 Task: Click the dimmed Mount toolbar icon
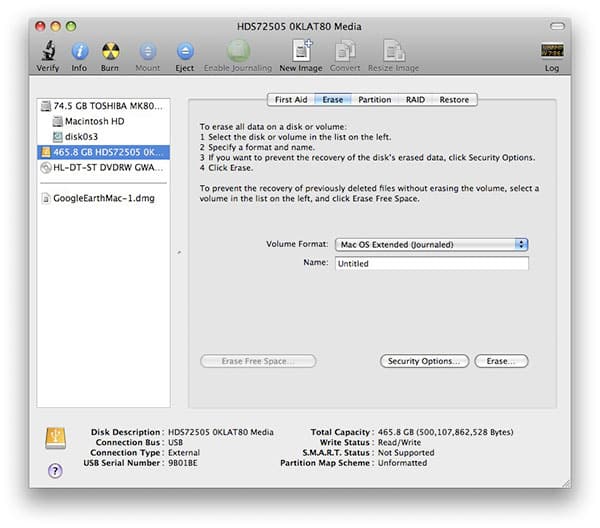coord(148,51)
